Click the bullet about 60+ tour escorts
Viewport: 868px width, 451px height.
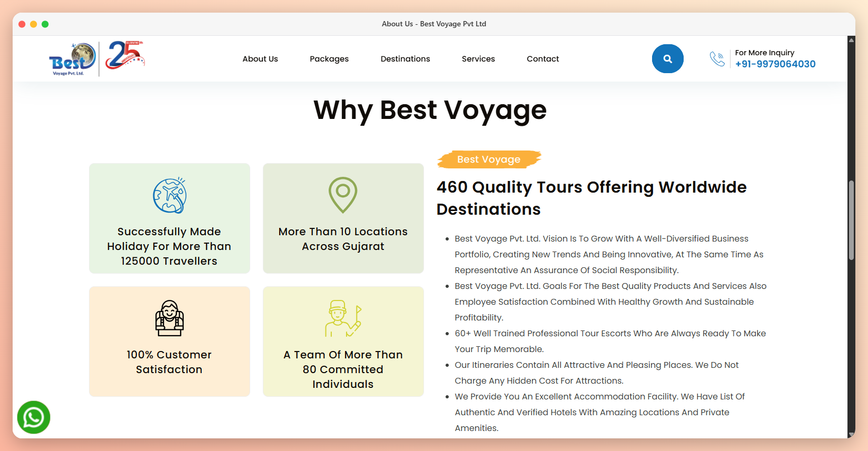click(610, 342)
